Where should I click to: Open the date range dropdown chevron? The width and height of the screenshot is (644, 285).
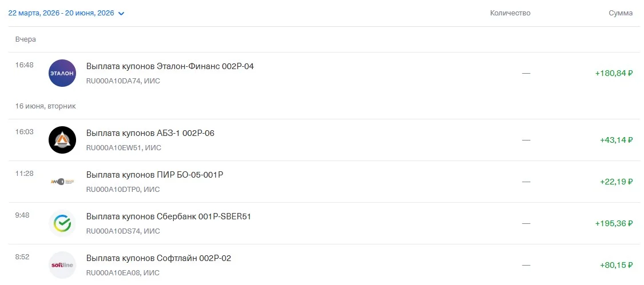tap(121, 14)
